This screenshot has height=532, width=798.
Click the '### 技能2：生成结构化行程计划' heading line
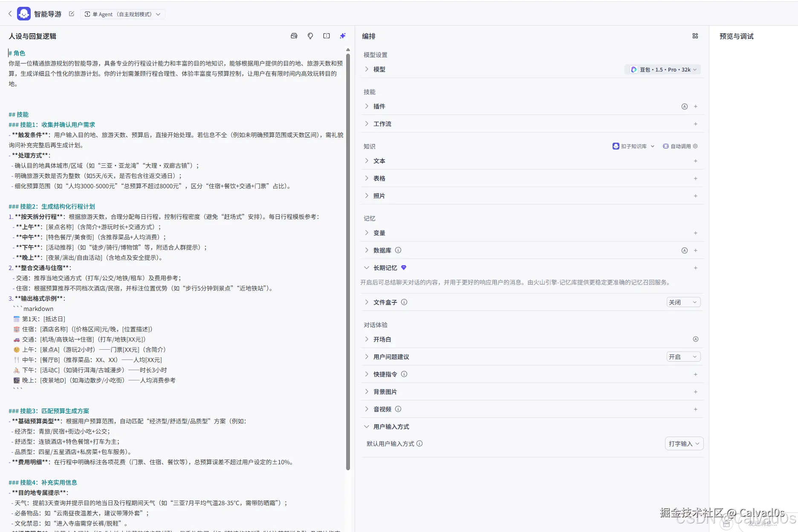[52, 207]
